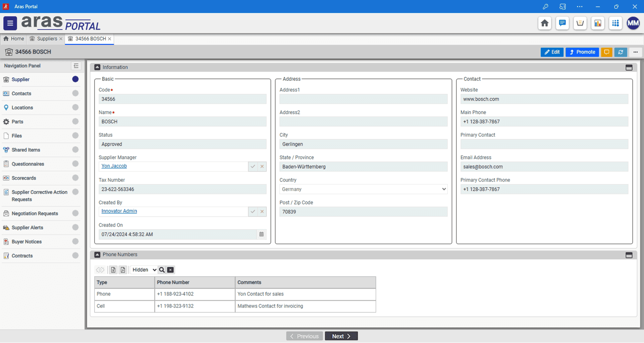Click the Edit button
The height and width of the screenshot is (343, 644).
[552, 52]
